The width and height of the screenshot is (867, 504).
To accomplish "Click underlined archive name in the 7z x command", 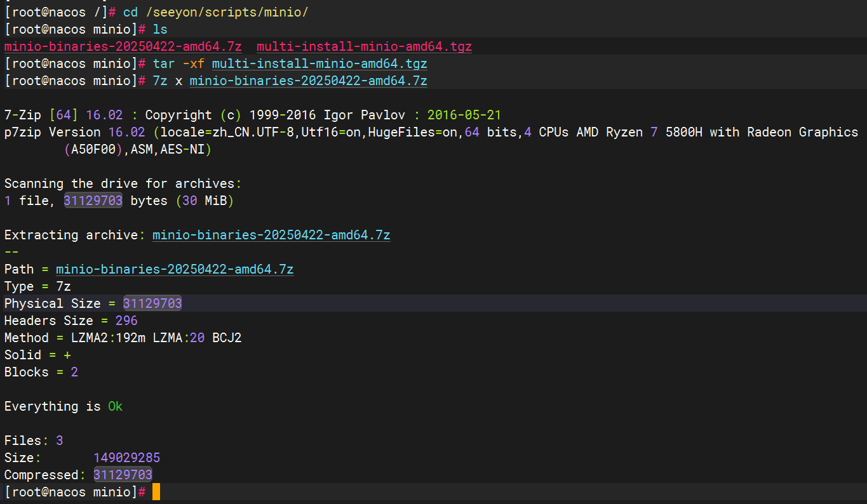I will pos(308,81).
